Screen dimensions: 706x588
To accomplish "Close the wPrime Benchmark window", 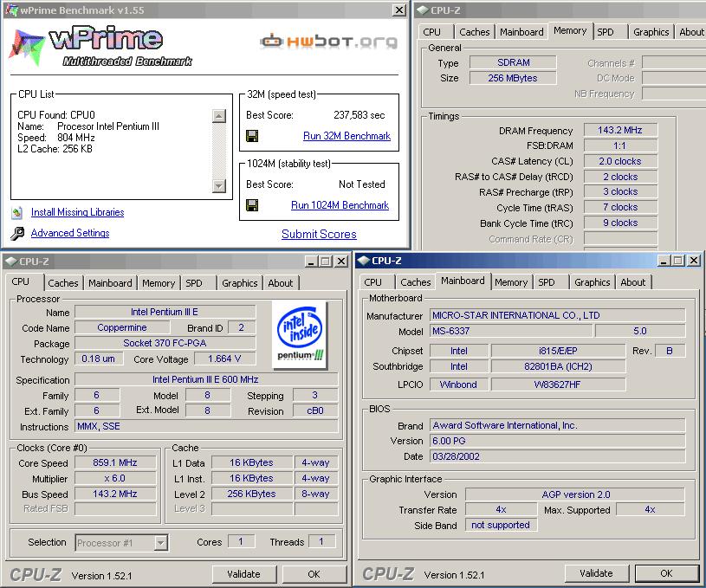I will pos(398,10).
